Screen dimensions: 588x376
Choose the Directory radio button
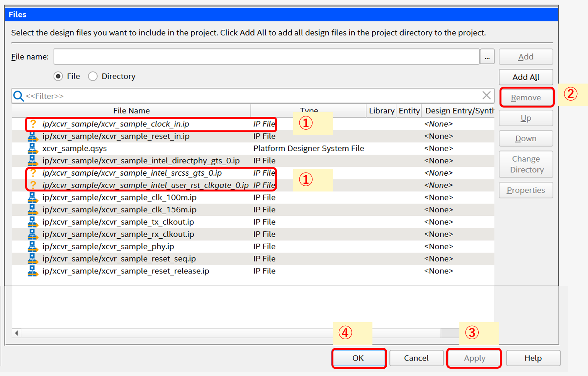click(x=93, y=76)
